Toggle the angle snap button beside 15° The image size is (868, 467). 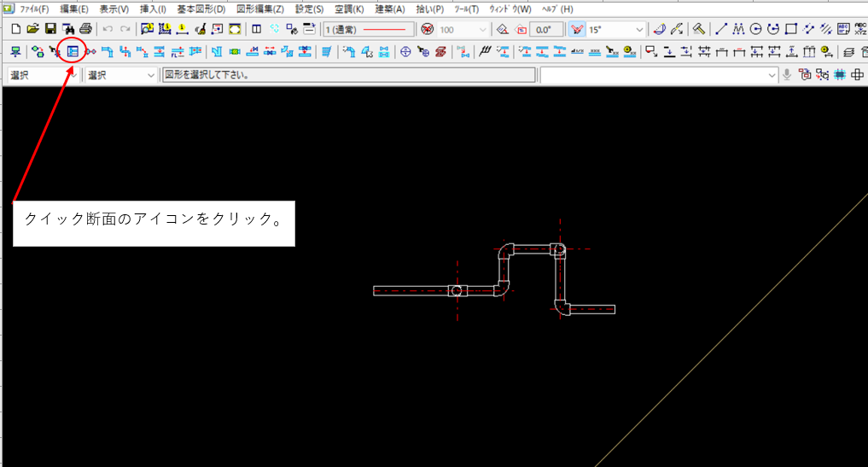577,29
